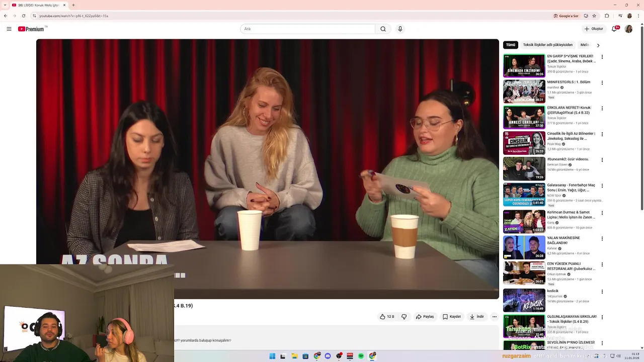Viewport: 644px width, 362px height.
Task: Bookmark this page with star icon
Action: click(594, 16)
